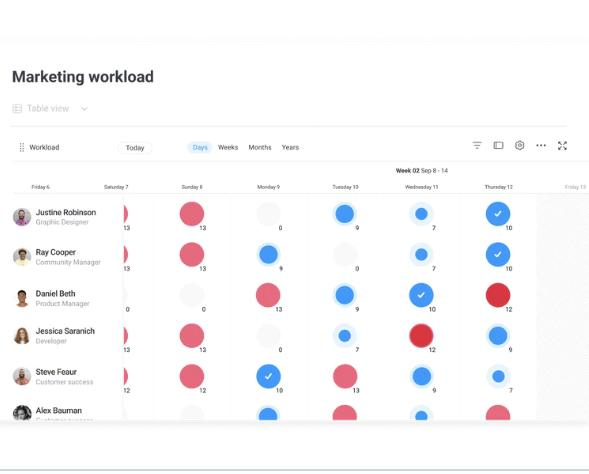589x474 pixels.
Task: Click the Table view grid icon
Action: pos(17,109)
